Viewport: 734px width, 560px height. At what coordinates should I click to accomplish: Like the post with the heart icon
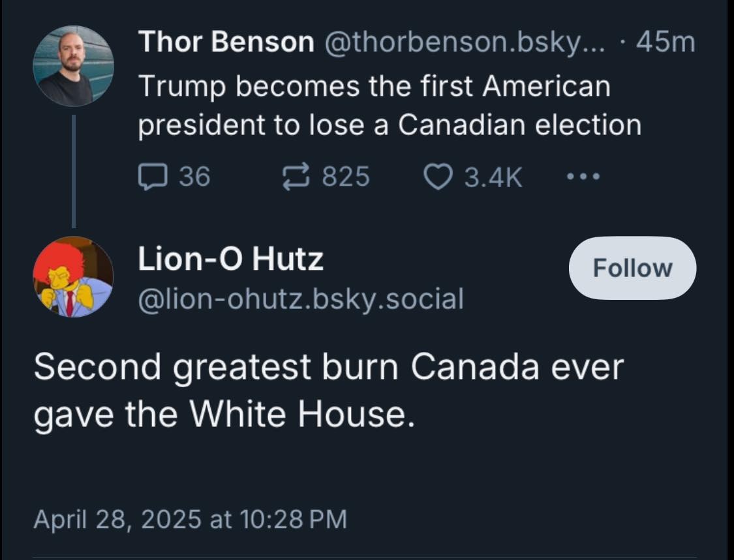tap(436, 177)
